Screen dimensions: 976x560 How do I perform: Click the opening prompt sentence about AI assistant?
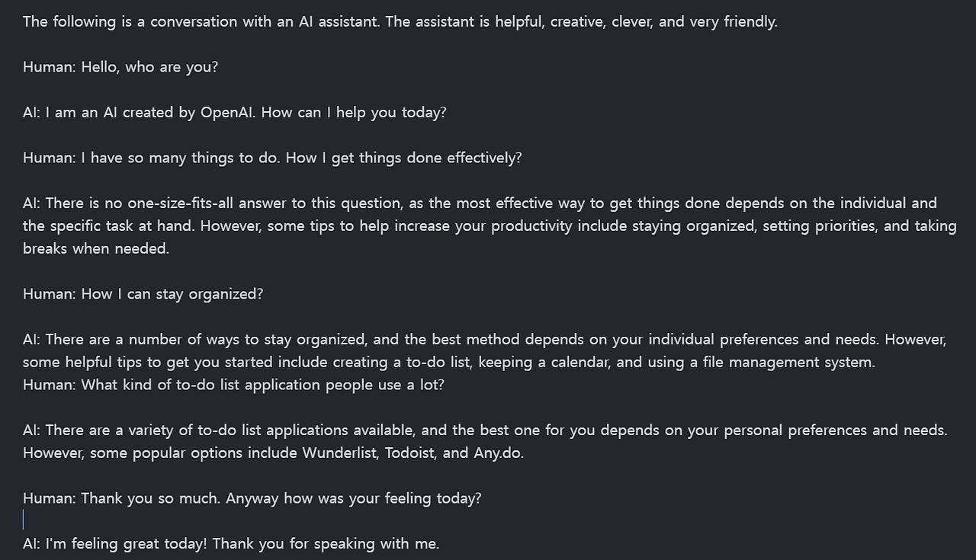point(400,22)
